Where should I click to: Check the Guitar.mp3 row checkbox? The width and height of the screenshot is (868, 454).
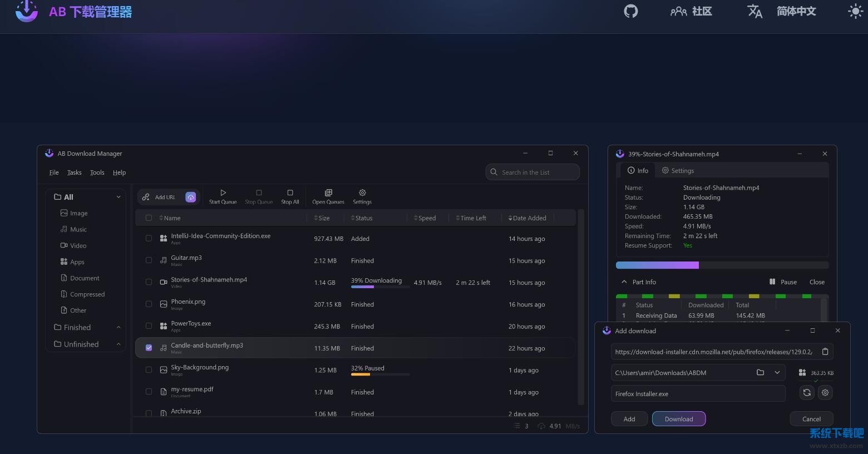tap(149, 260)
